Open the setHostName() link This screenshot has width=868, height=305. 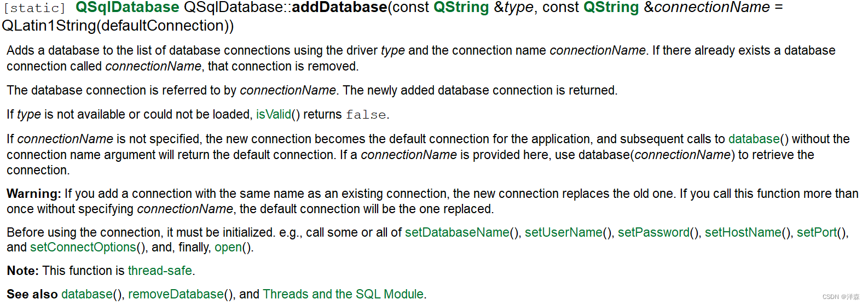pos(743,233)
